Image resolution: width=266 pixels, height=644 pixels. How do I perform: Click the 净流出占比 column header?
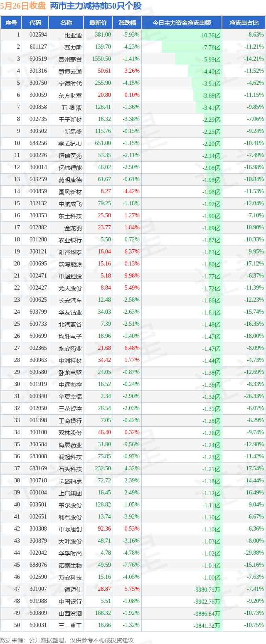[244, 23]
